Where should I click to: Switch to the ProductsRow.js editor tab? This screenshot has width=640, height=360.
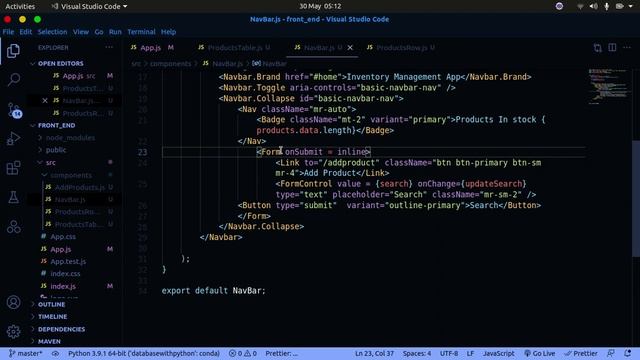(402, 48)
